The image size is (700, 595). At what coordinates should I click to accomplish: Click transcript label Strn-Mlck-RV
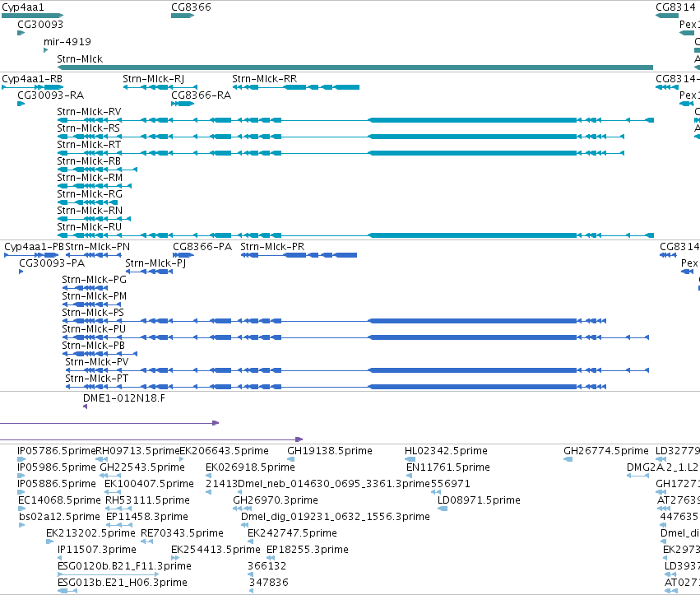tap(89, 112)
